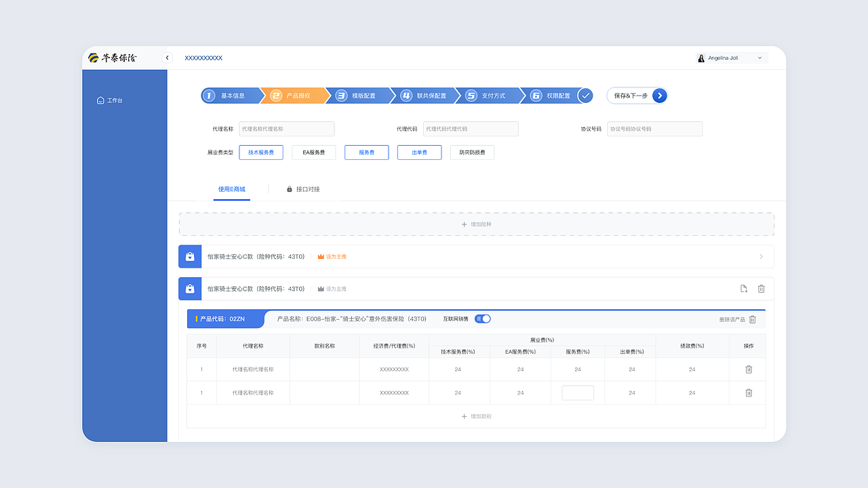
Task: Focus the 代理代码 input field
Action: click(x=471, y=129)
